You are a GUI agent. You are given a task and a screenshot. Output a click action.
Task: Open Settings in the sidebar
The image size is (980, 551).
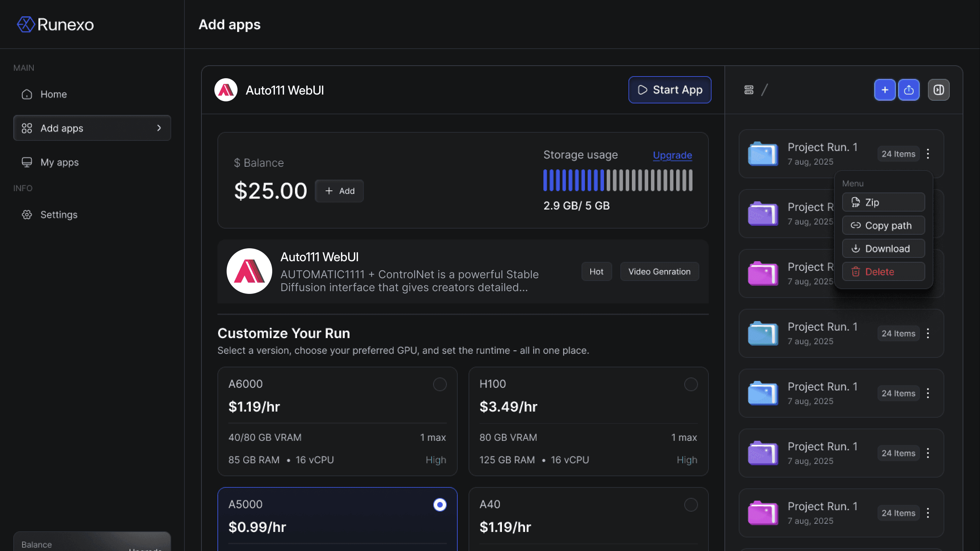coord(59,215)
